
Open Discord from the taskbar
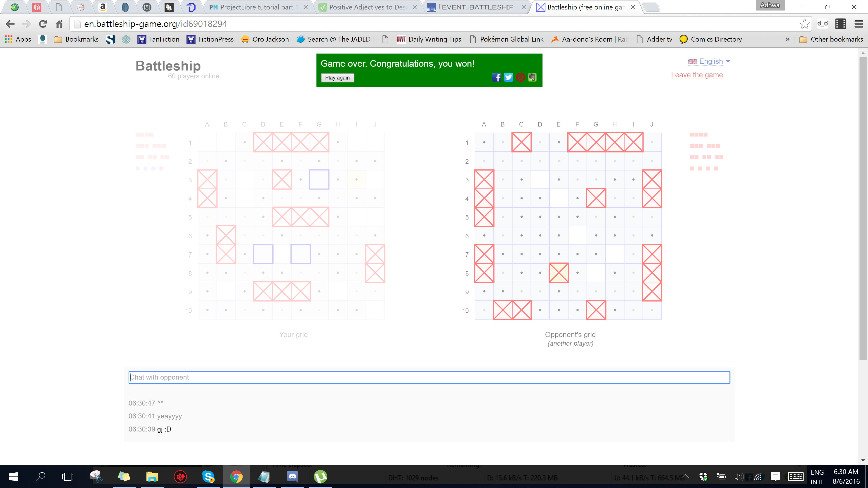292,476
